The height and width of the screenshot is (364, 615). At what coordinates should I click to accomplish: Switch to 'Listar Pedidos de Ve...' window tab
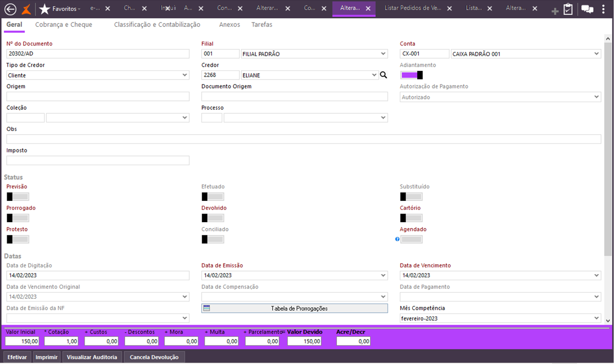[x=412, y=9]
